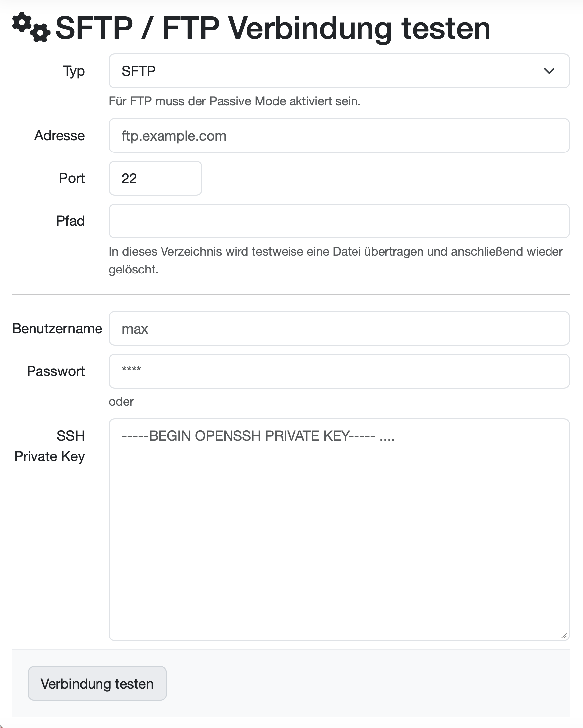
Task: Focus the Port field containing 22
Action: [156, 178]
